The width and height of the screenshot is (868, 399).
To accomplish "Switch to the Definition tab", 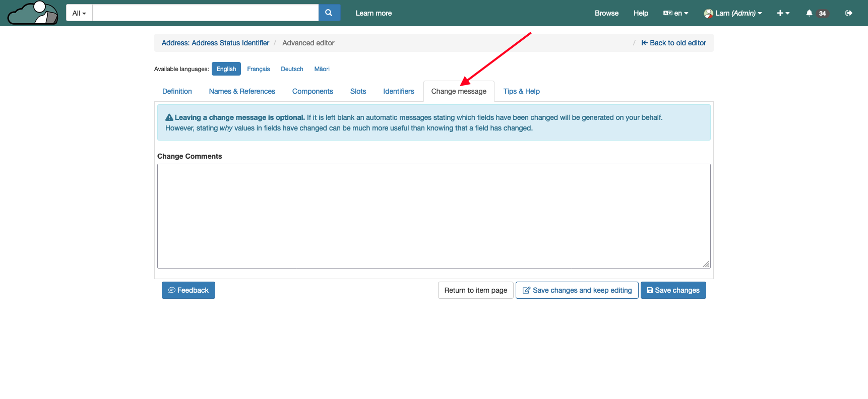I will tap(177, 91).
